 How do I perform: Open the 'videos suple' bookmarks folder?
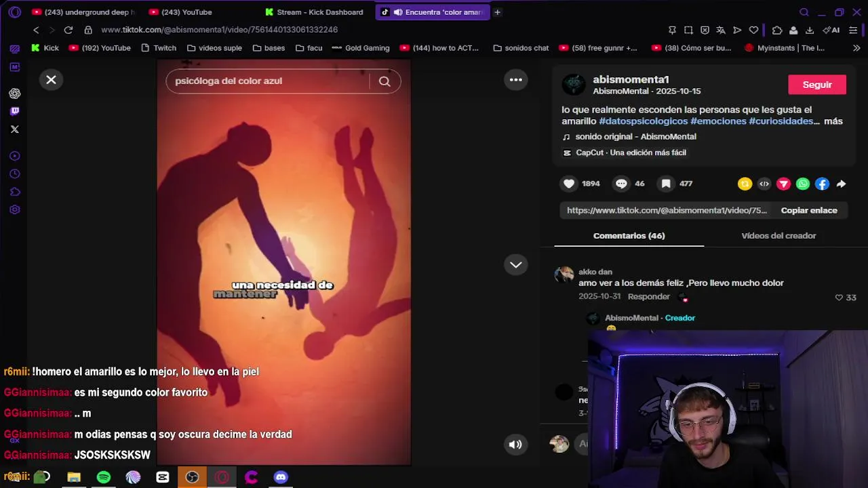click(214, 48)
